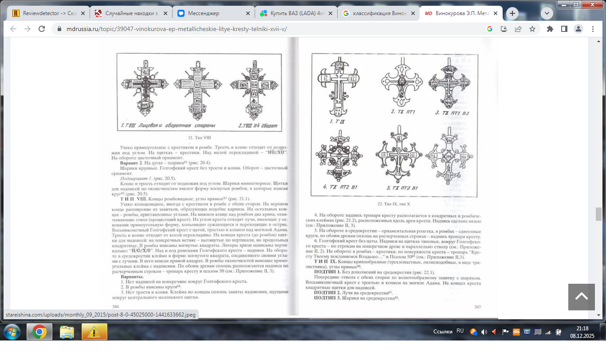This screenshot has height=364, width=606.
Task: Click the install/download icon in address bar
Action: (504, 29)
